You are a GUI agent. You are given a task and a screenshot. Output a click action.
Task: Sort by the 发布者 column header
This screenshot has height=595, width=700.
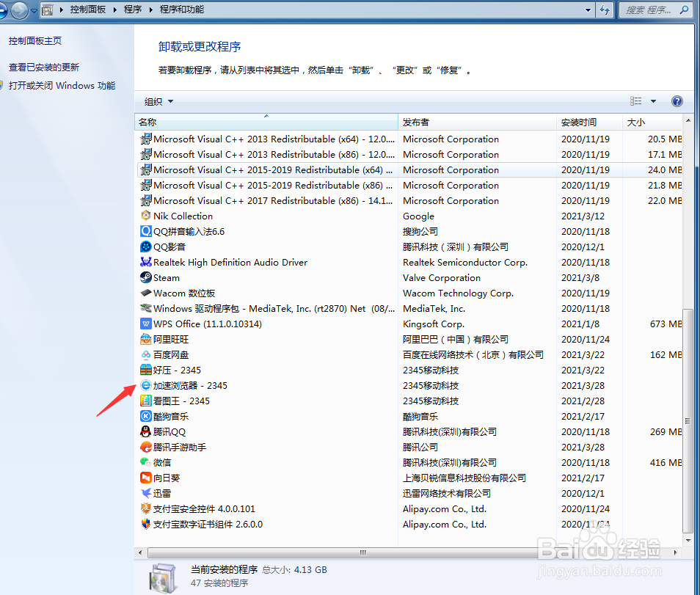point(477,122)
